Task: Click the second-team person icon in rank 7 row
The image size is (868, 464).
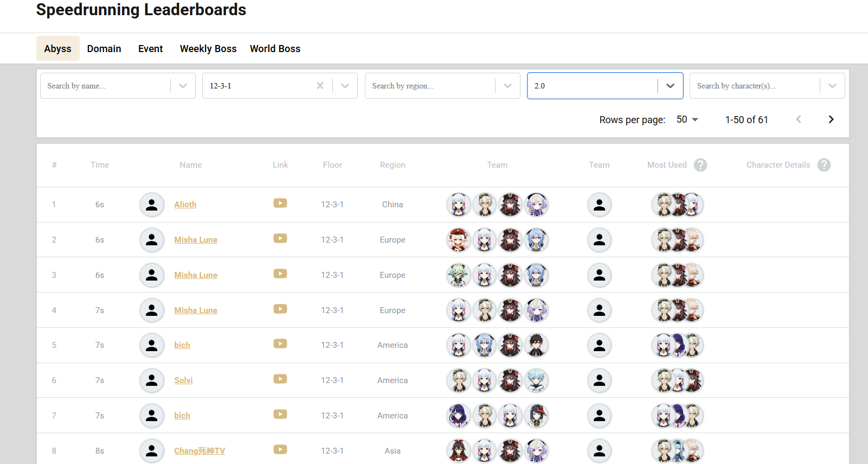Action: pyautogui.click(x=600, y=416)
